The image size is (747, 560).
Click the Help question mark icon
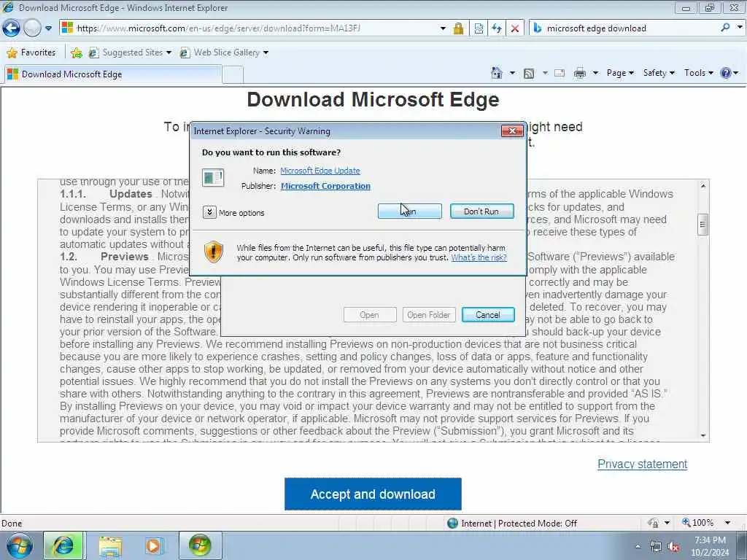click(726, 73)
